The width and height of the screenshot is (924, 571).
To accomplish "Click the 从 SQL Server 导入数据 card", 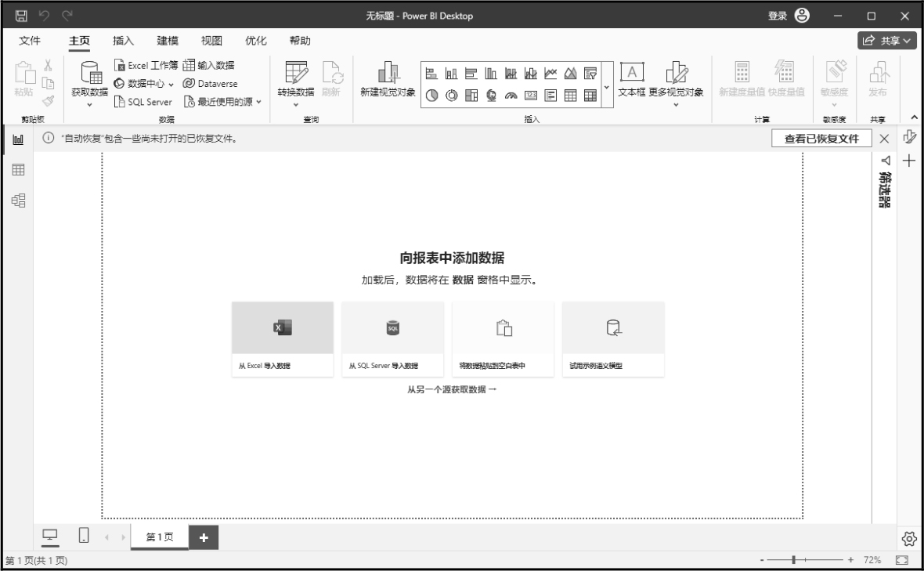I will pyautogui.click(x=392, y=339).
